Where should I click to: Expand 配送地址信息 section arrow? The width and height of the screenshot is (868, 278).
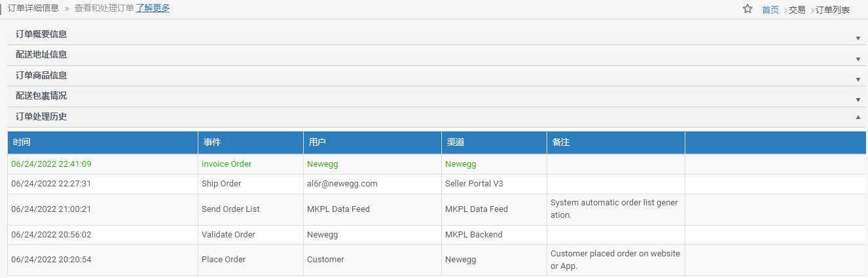point(858,60)
